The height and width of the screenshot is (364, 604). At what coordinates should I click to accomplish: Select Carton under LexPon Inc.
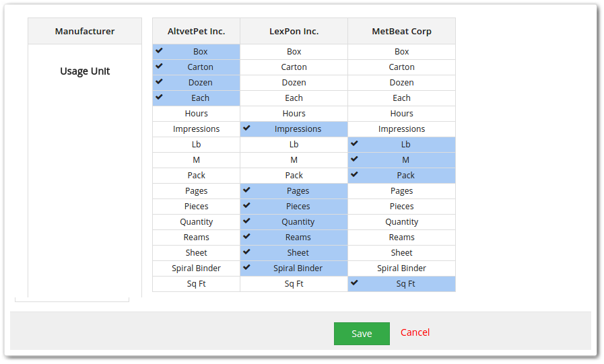(294, 67)
